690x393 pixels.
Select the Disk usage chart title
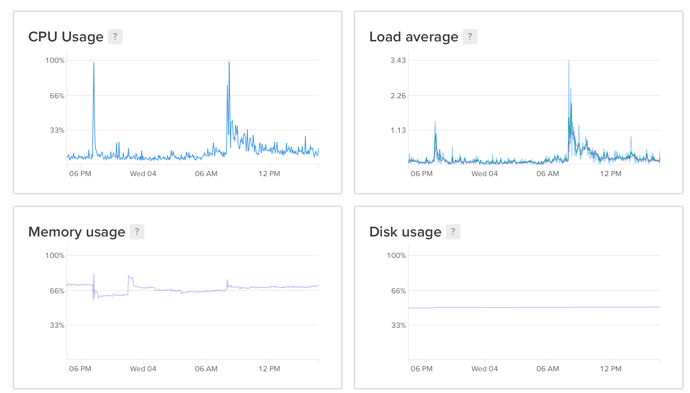tap(405, 232)
